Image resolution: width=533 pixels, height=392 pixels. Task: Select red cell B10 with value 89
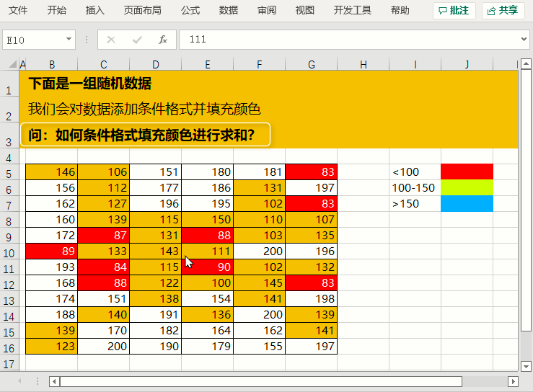(x=52, y=251)
